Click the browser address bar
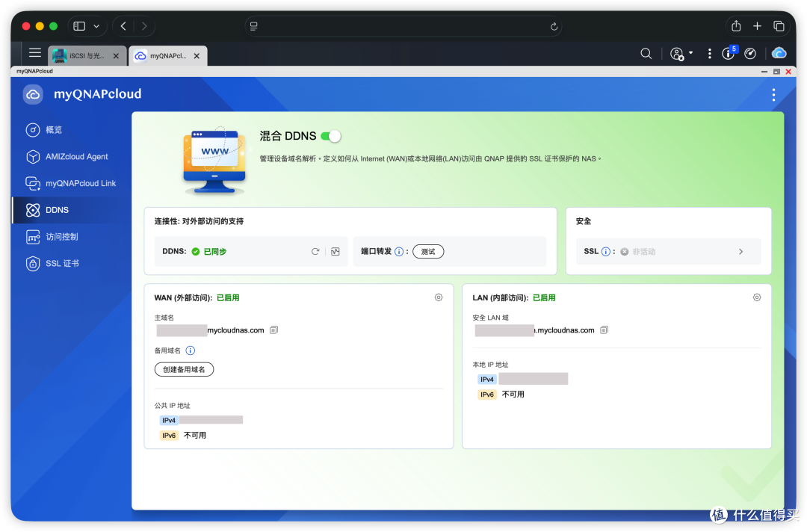The image size is (807, 532). [403, 26]
